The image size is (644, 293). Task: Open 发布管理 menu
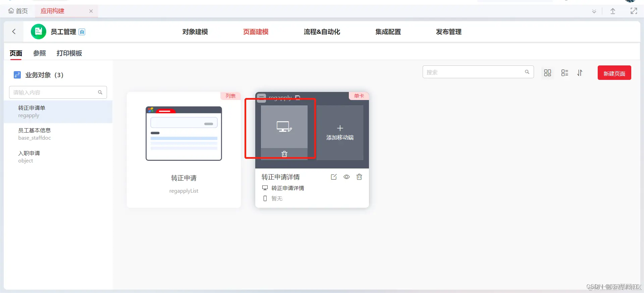[x=449, y=32]
